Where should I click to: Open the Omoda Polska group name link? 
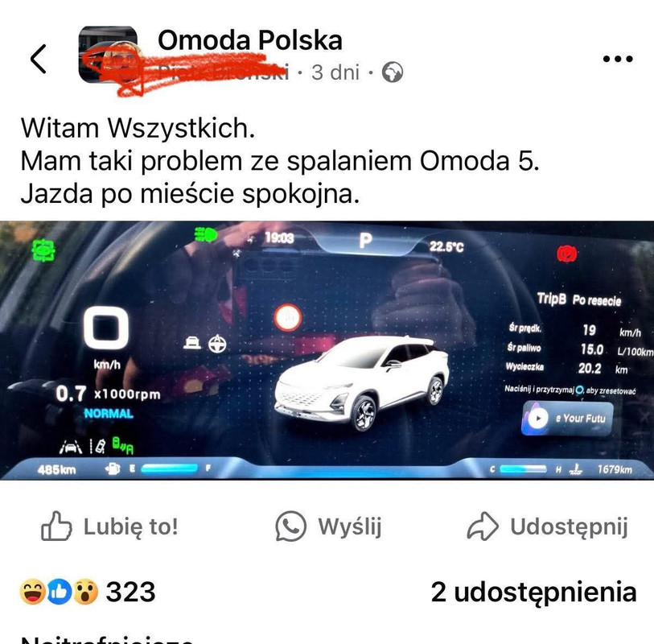point(250,40)
